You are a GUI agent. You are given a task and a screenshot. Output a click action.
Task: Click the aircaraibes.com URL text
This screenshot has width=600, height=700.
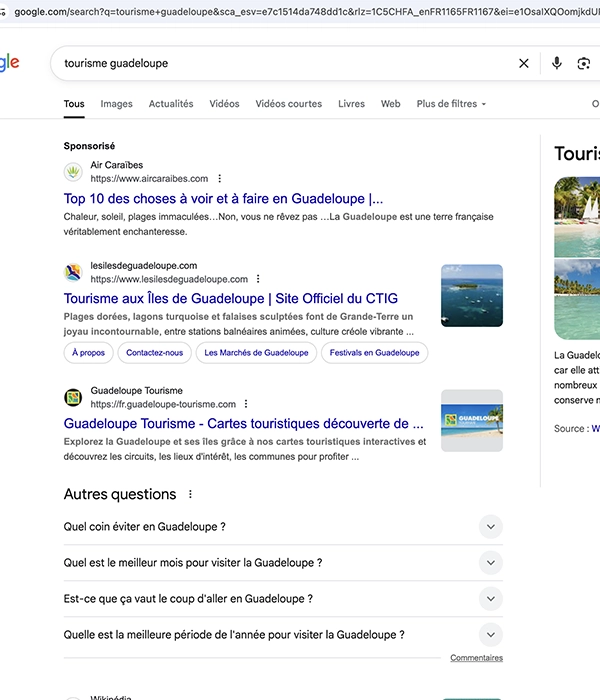(149, 179)
